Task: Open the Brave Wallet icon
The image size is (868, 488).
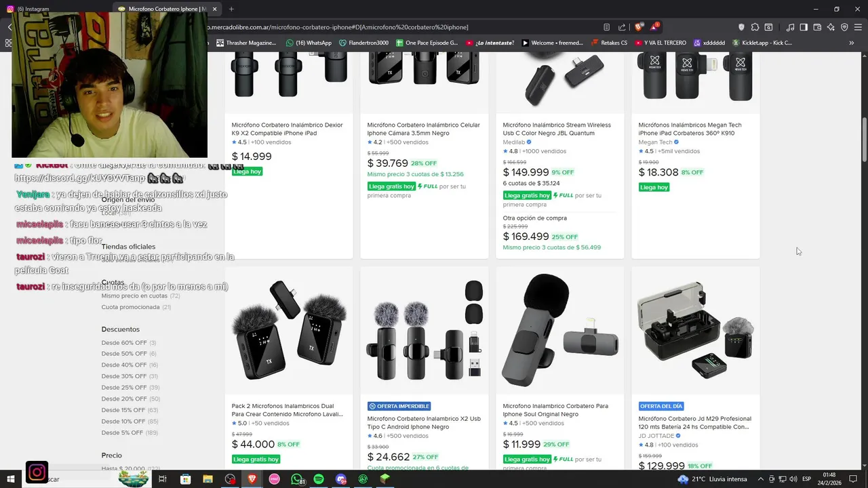Action: [817, 27]
